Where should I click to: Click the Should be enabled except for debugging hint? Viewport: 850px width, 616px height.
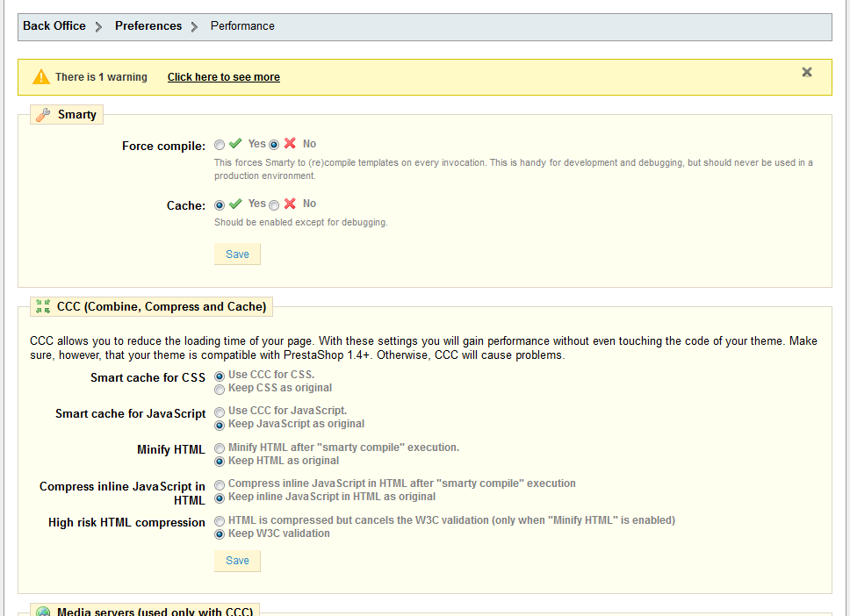(x=301, y=222)
